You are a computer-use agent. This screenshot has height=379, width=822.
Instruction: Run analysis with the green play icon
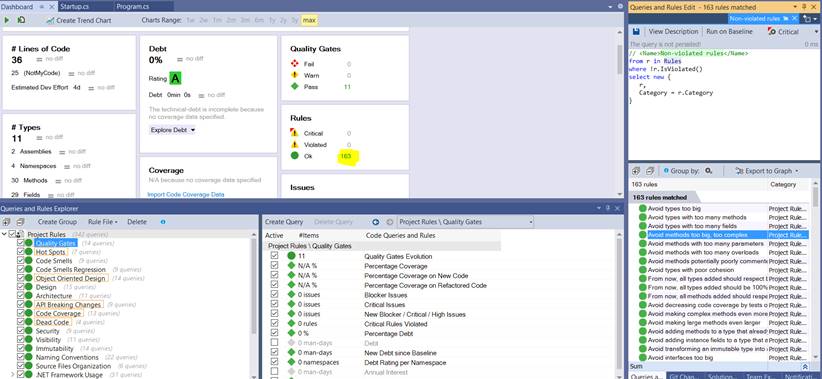pyautogui.click(x=7, y=20)
